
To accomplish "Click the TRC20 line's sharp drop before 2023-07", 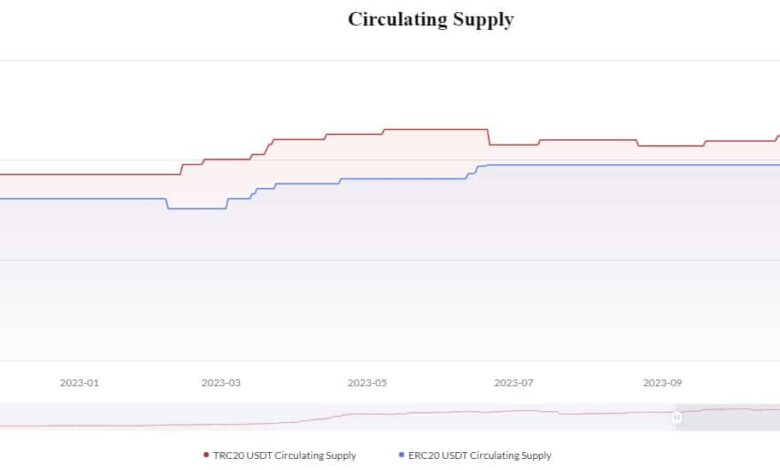I will click(488, 137).
